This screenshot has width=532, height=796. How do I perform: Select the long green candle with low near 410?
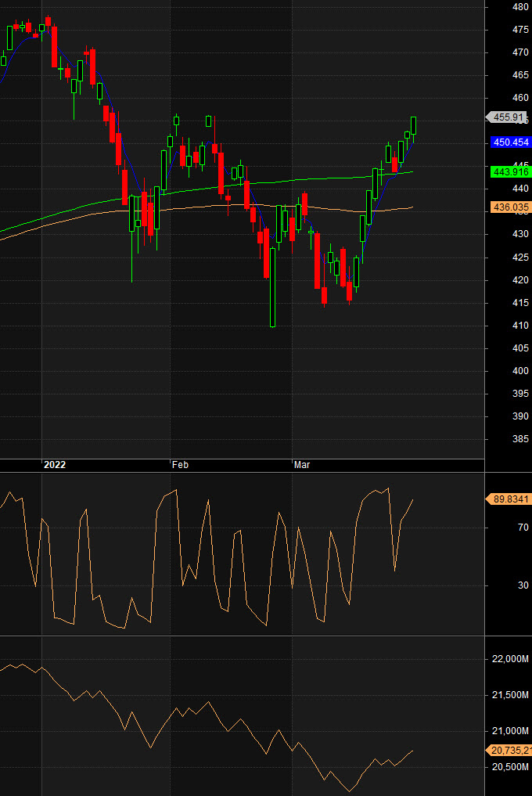(272, 286)
